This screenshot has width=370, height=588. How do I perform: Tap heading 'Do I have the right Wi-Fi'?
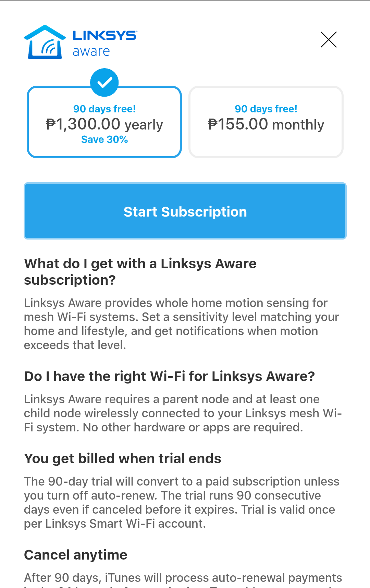169,376
